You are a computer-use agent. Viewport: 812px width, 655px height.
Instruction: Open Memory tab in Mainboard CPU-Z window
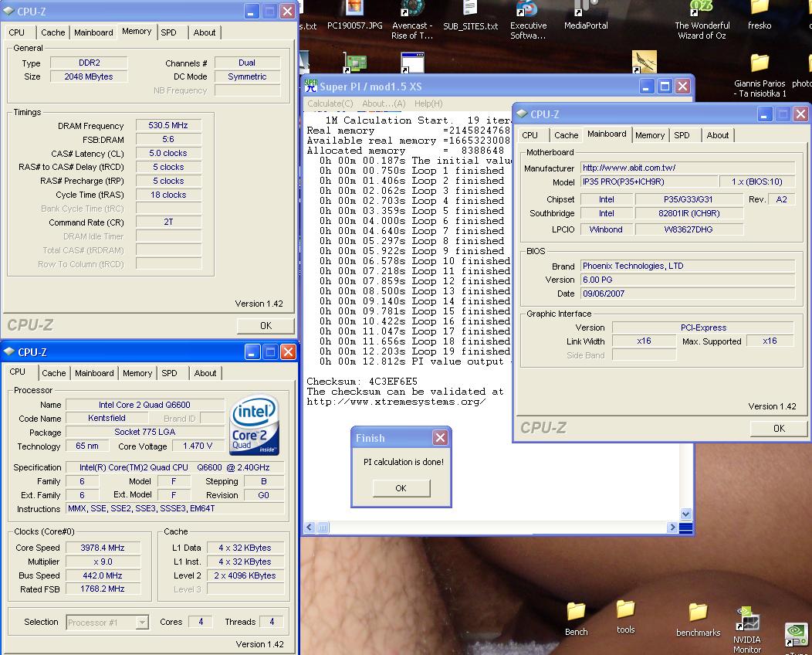coord(650,135)
